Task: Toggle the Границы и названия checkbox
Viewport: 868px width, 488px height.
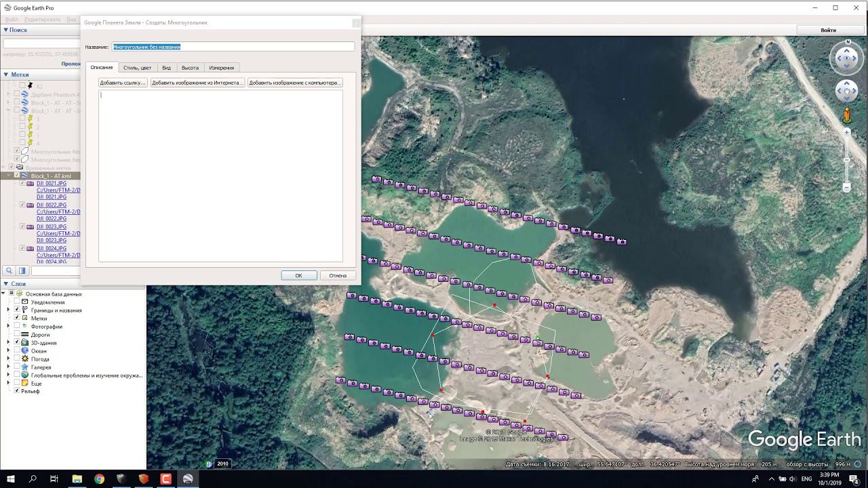Action: pos(17,310)
